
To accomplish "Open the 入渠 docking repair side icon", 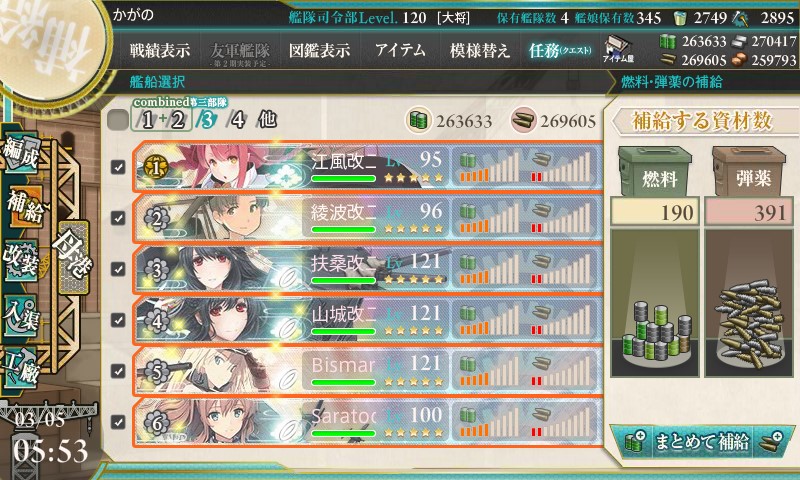I will click(21, 316).
